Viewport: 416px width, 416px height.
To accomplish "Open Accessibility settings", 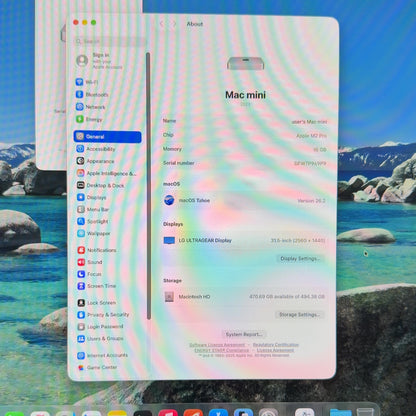I will 96,149.
